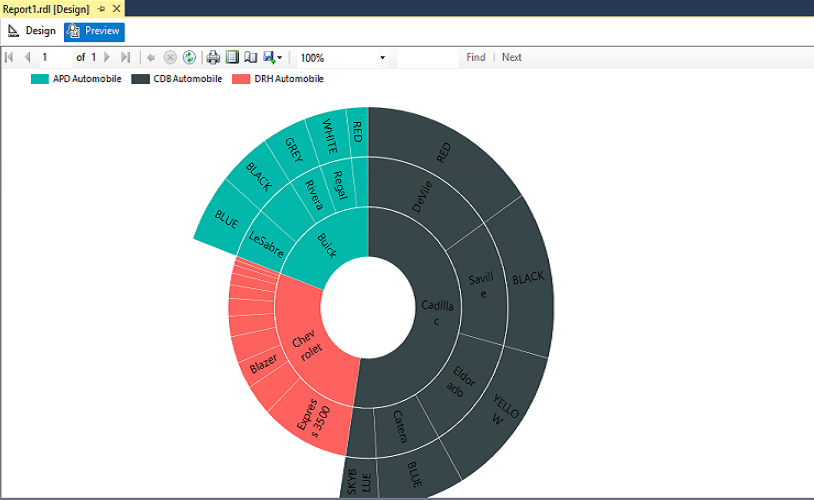Screen dimensions: 814x500
Task: Click the CDB Automobile legend label
Action: 187,79
